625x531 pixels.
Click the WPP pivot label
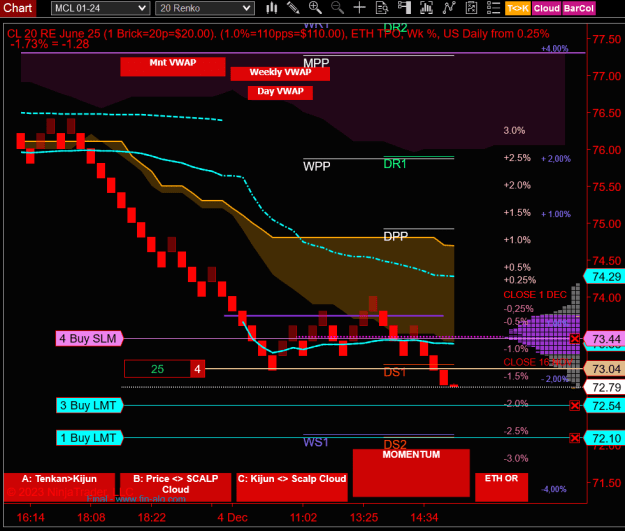[x=316, y=166]
